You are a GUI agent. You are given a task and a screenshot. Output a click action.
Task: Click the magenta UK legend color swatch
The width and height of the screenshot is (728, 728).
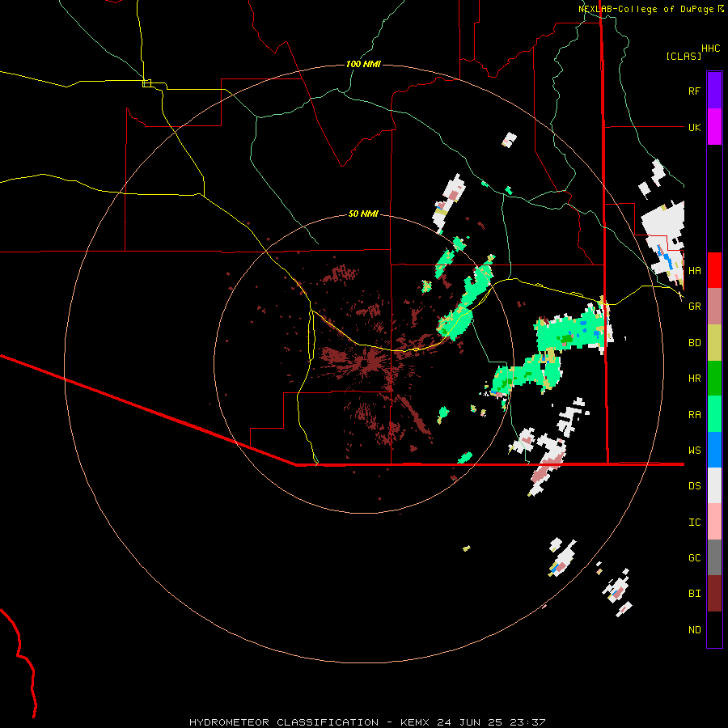(714, 127)
